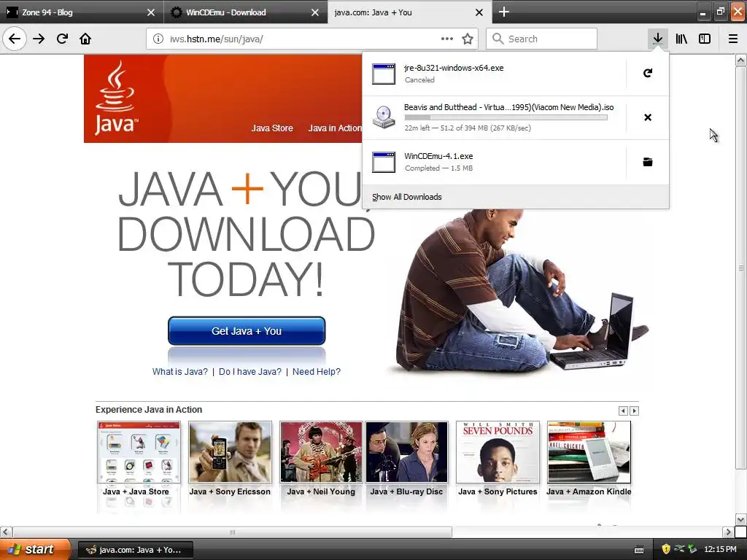Click Show All Downloads
The image size is (747, 560).
click(407, 197)
